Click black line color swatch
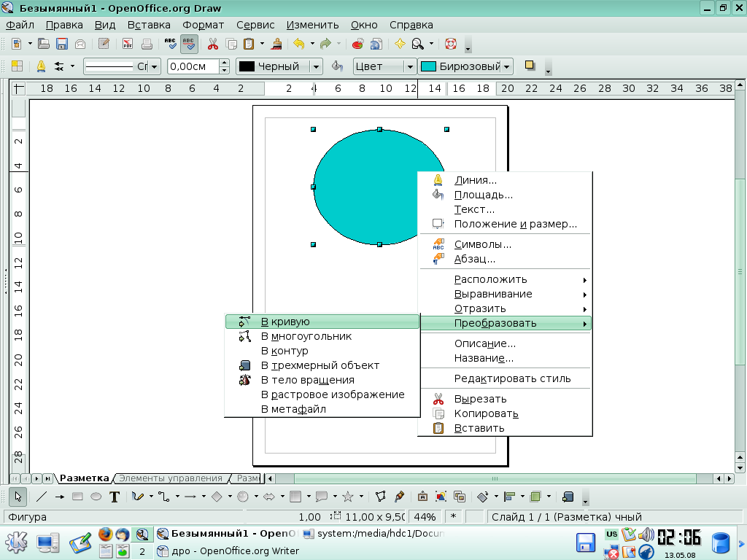The height and width of the screenshot is (560, 747). pyautogui.click(x=247, y=66)
